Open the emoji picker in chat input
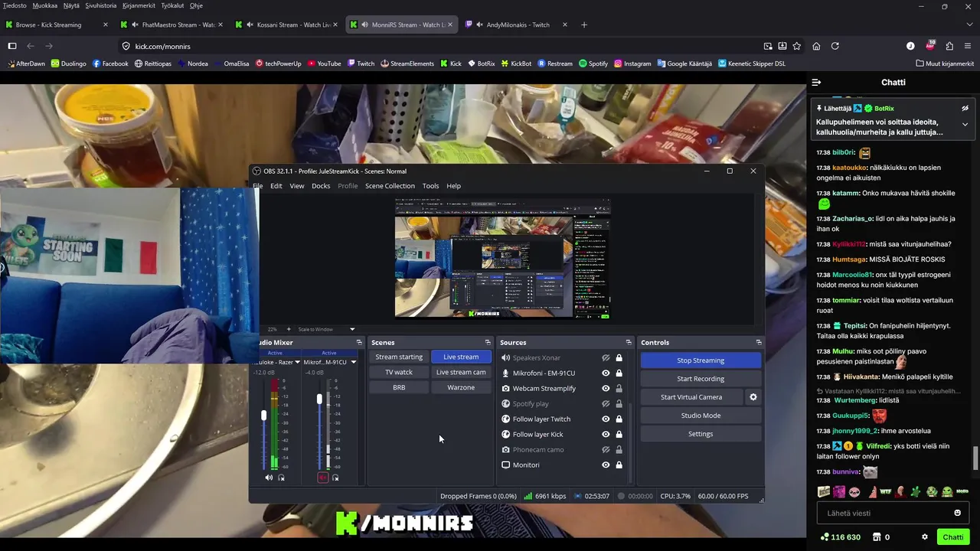The width and height of the screenshot is (980, 551). tap(957, 513)
